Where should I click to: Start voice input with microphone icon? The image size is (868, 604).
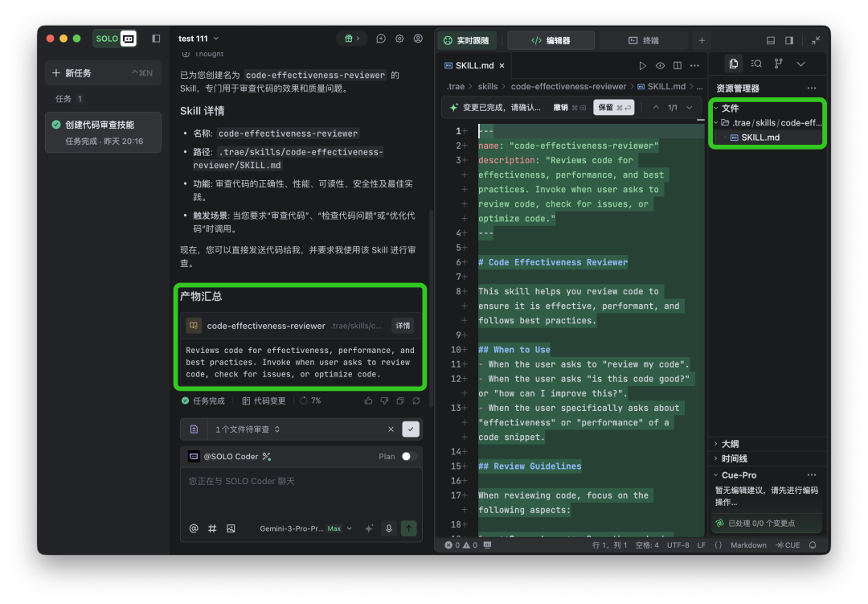coord(389,528)
